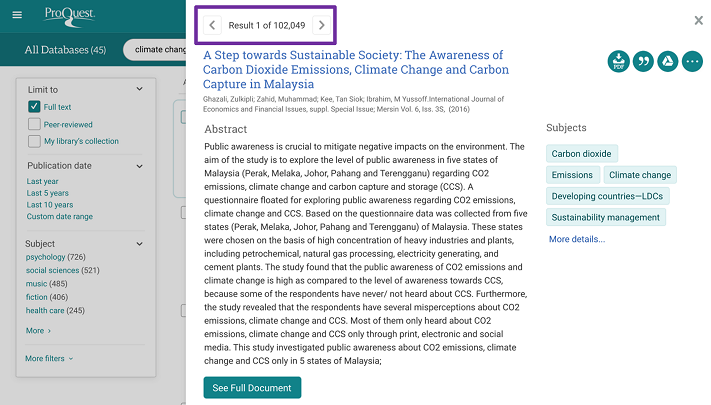711x405 pixels.
Task: Open the hamburger navigation menu
Action: click(17, 14)
